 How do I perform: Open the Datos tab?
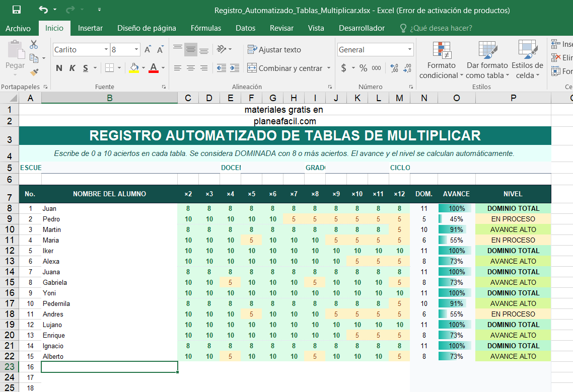(245, 28)
